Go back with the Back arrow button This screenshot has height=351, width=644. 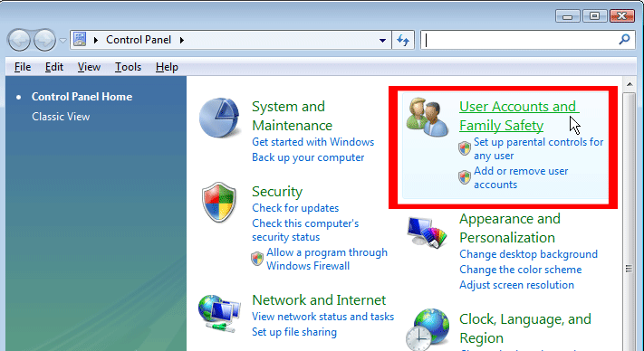coord(19,40)
